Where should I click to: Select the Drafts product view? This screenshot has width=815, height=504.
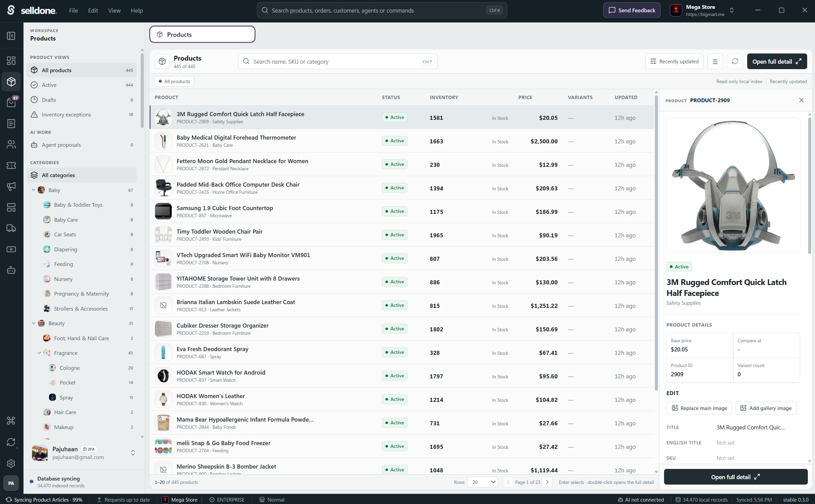[82, 100]
